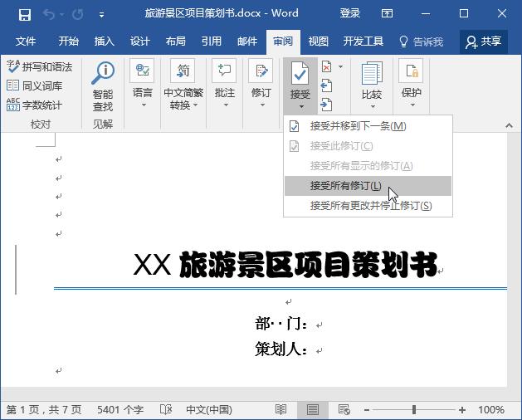This screenshot has width=522, height=420.
Task: Click the 保护 protect icon
Action: point(411,71)
